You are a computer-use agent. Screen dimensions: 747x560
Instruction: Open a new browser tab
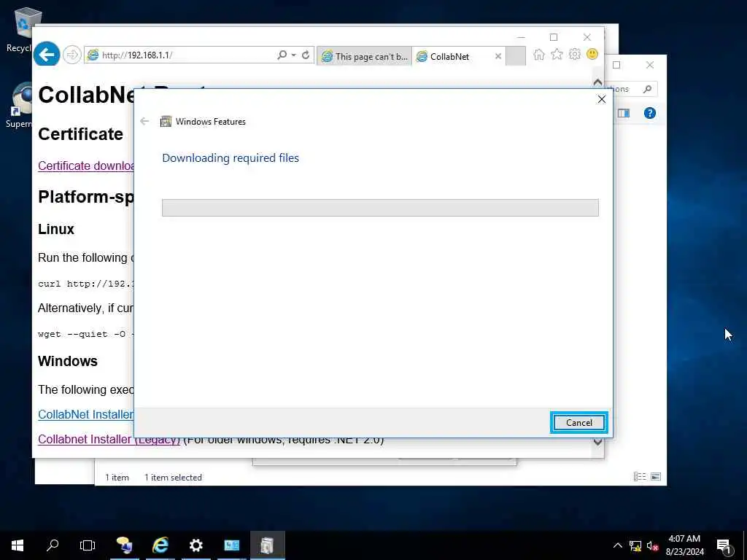click(516, 56)
